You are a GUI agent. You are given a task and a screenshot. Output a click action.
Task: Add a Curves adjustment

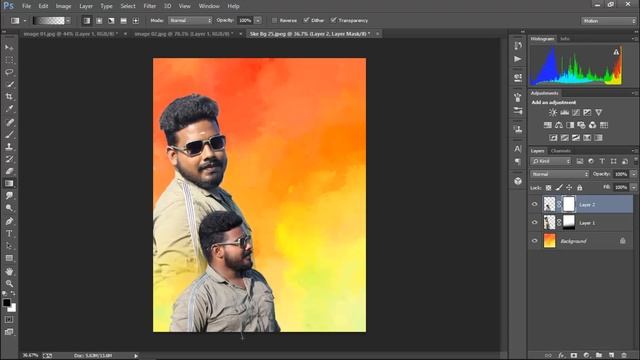click(x=576, y=112)
